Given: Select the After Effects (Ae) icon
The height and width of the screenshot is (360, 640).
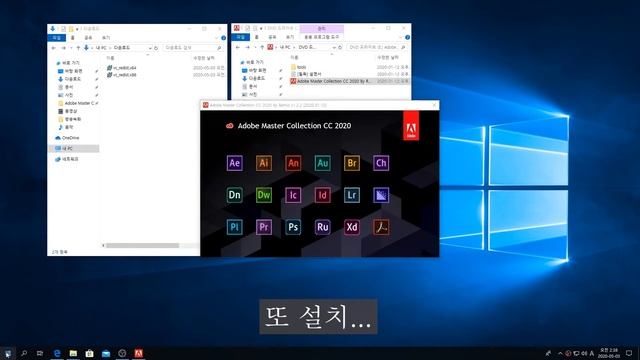Looking at the screenshot, I should (234, 163).
